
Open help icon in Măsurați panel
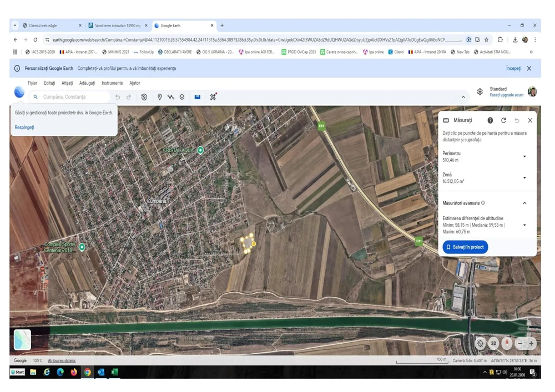pyautogui.click(x=490, y=120)
